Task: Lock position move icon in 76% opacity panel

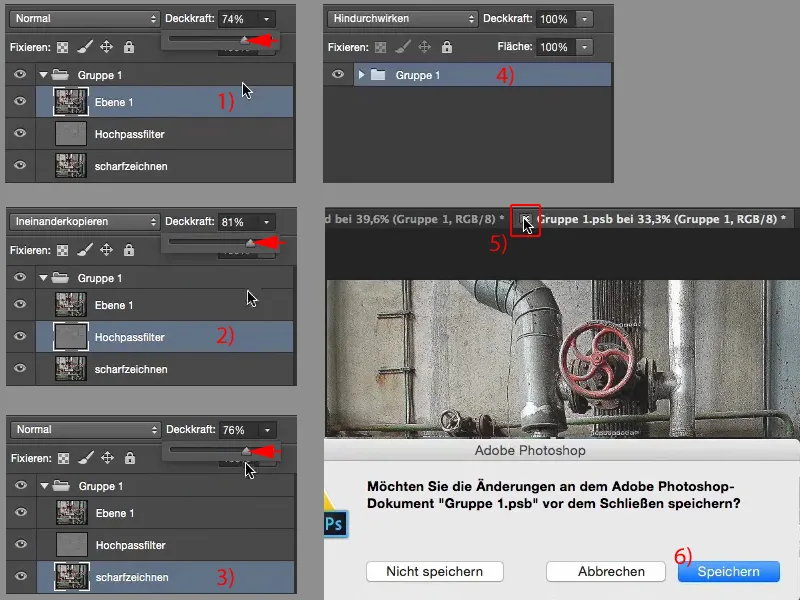Action: 107,458
